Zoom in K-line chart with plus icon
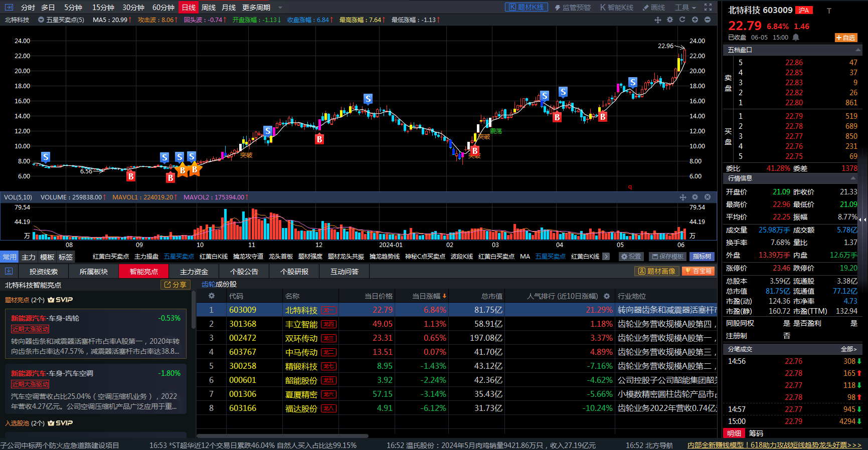The image size is (868, 450). point(695,20)
